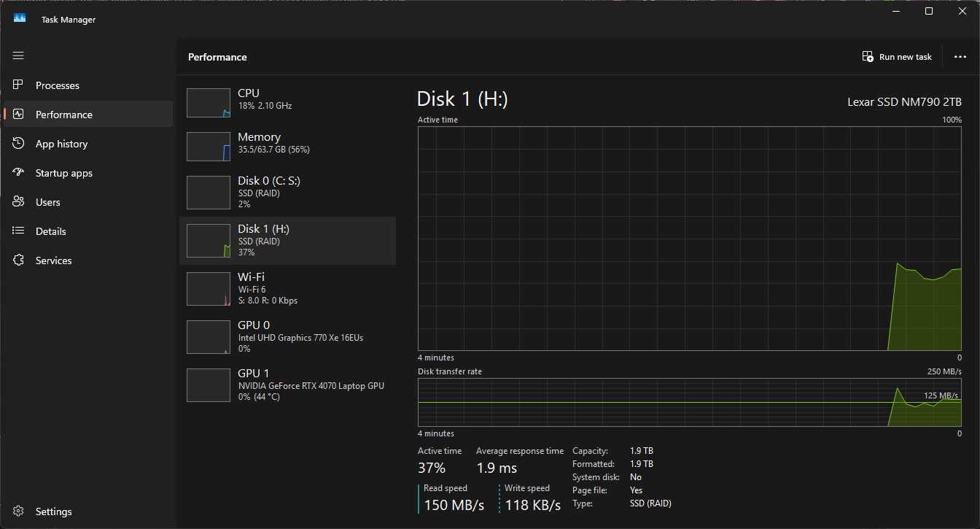Select the GPU 1 mini graph thumbnail
Screen dimensions: 980x529
click(209, 385)
